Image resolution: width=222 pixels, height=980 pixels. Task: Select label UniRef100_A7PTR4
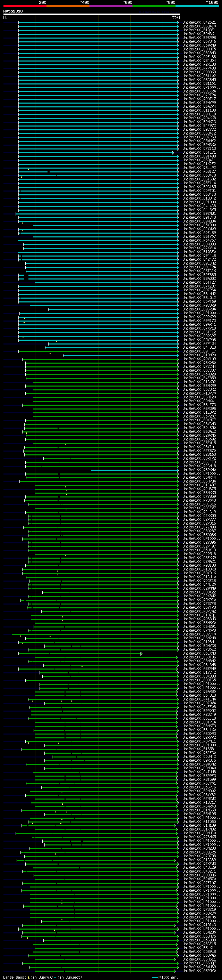199,95
